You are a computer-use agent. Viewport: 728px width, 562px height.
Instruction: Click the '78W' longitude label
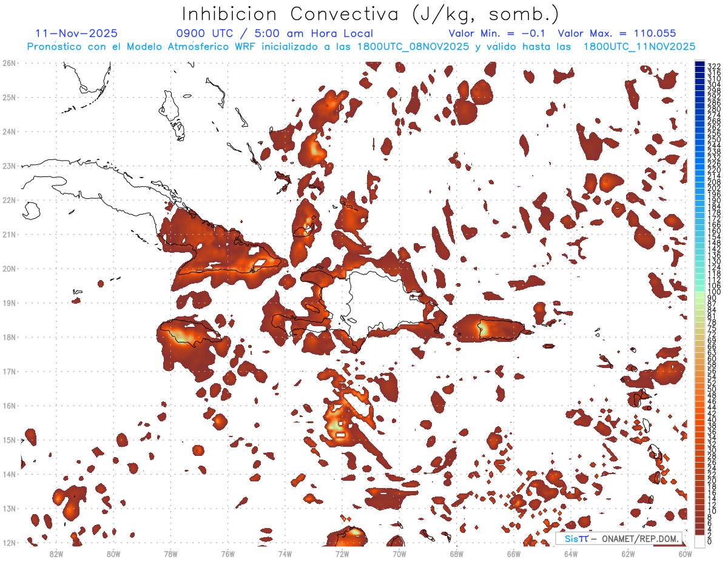(x=170, y=554)
